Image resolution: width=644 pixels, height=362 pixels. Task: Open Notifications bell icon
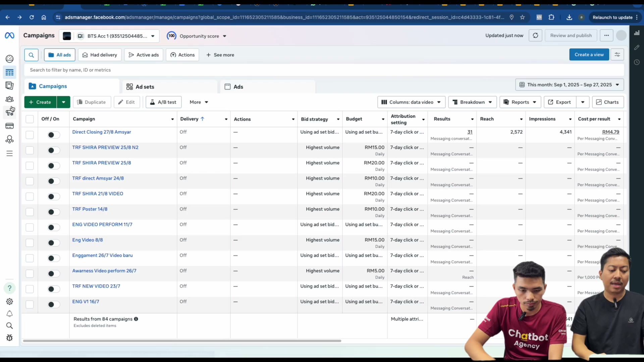[9, 314]
